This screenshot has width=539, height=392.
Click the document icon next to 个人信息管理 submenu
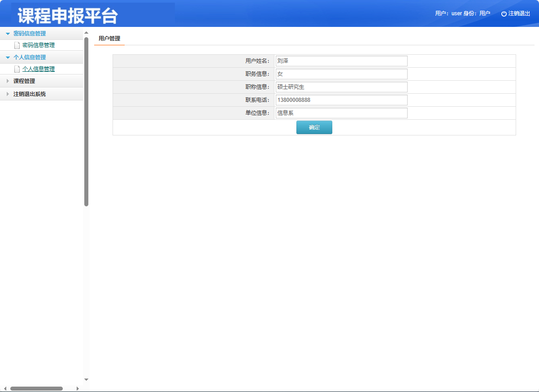17,69
